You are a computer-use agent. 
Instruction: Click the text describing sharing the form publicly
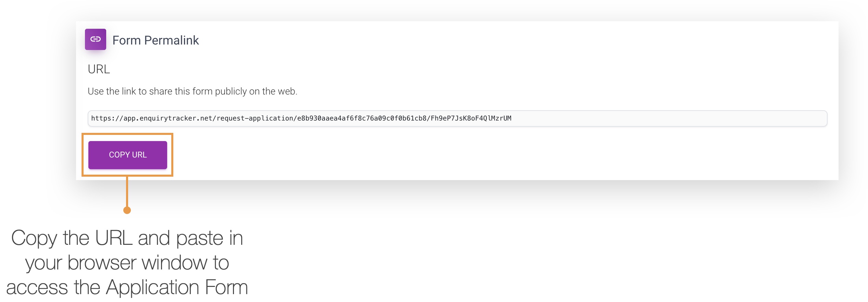(x=193, y=91)
